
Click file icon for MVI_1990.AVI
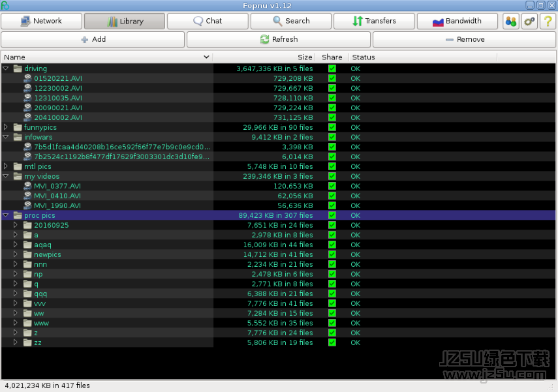coord(27,205)
